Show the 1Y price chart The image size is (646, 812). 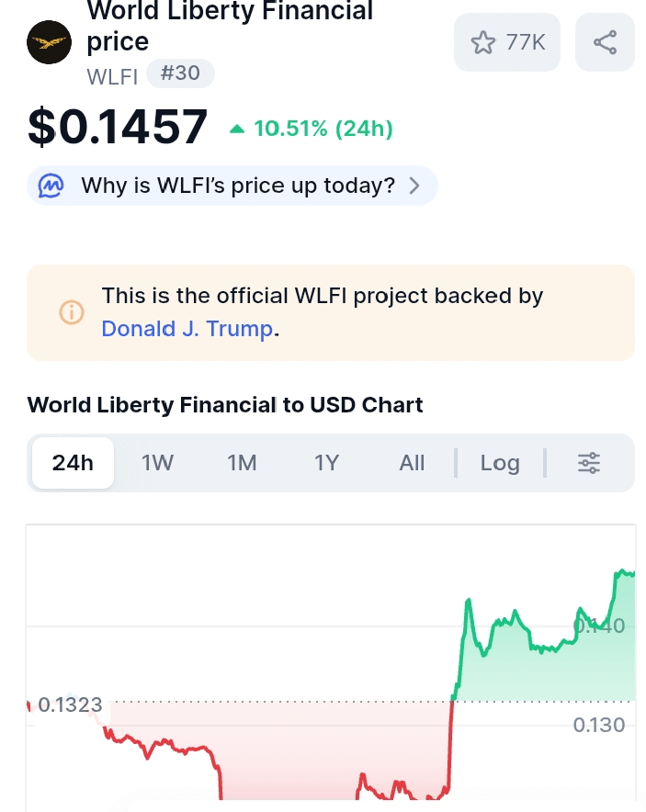[326, 463]
